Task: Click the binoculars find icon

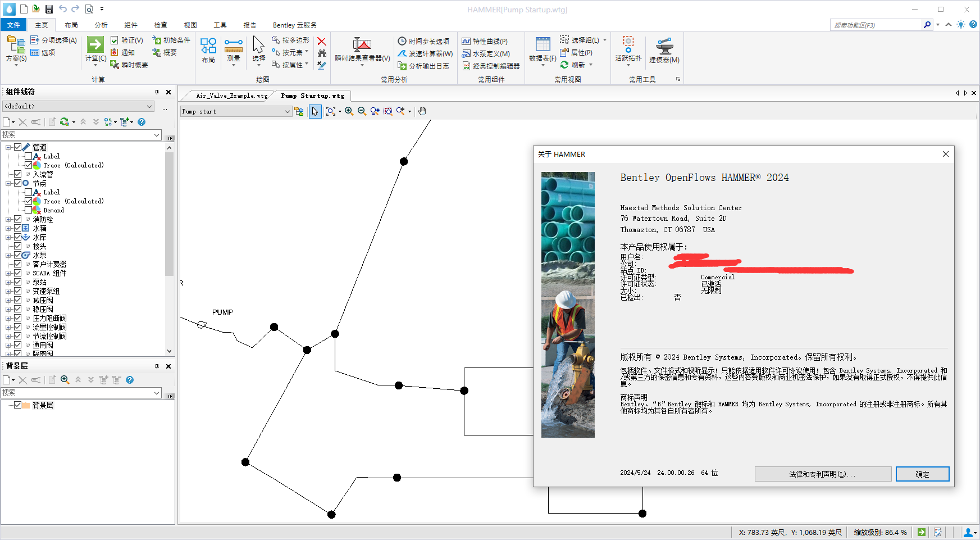Action: pos(322,53)
